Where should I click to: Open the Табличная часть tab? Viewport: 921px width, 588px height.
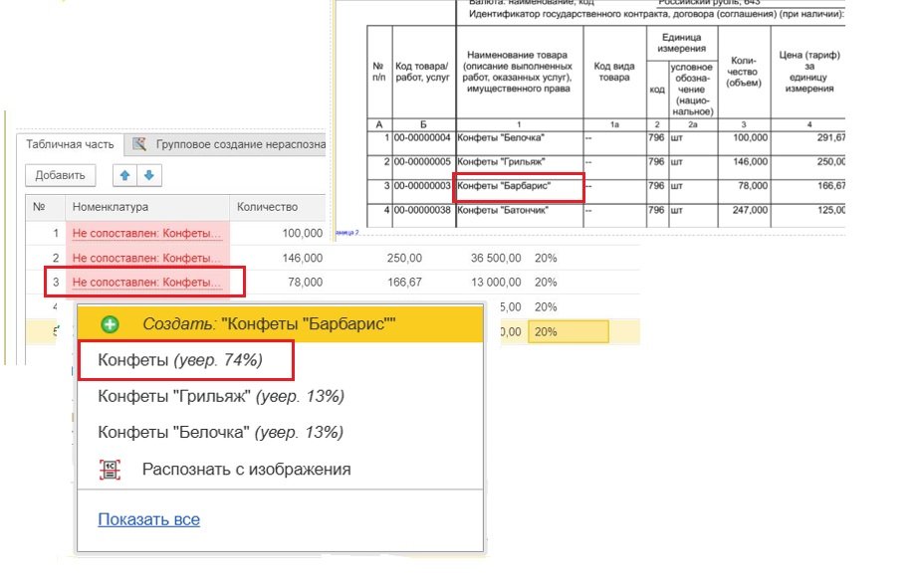point(70,144)
